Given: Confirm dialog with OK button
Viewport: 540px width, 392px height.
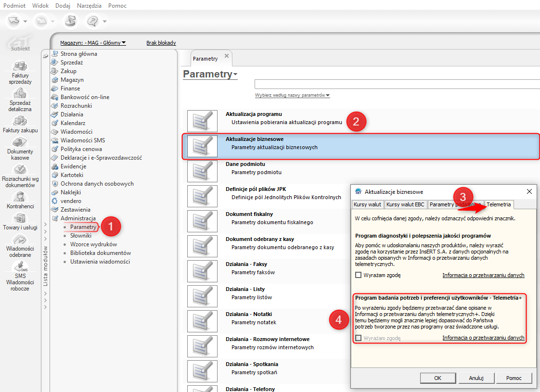Looking at the screenshot, I should click(437, 378).
